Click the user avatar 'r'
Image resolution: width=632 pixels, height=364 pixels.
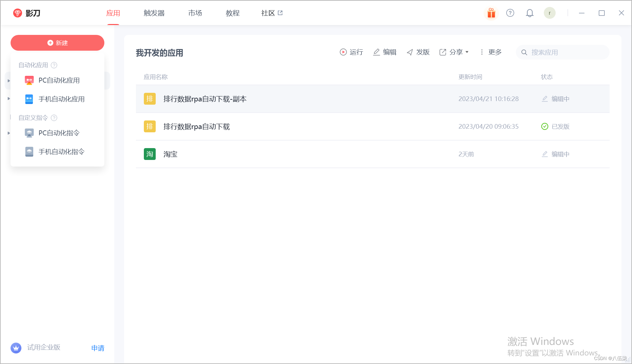click(x=549, y=13)
